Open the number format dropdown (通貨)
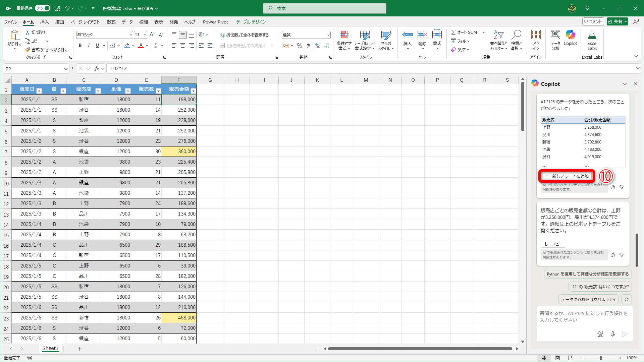Image resolution: width=644 pixels, height=362 pixels. pyautogui.click(x=328, y=35)
